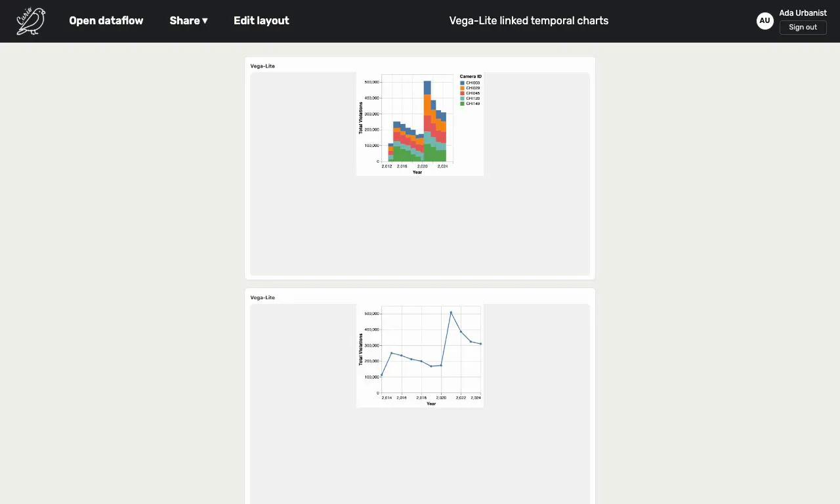The image size is (840, 504).
Task: Click Edit layout in the header
Action: pyautogui.click(x=261, y=21)
